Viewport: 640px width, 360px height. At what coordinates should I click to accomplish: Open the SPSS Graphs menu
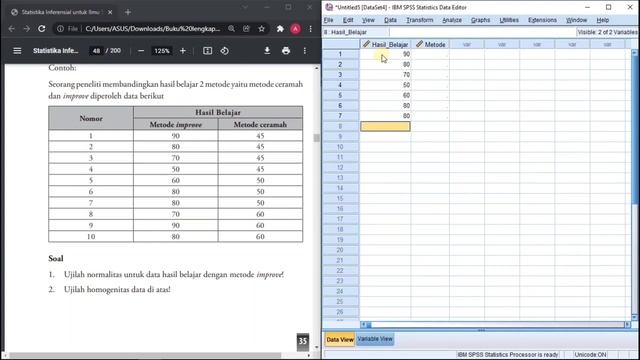pyautogui.click(x=480, y=20)
